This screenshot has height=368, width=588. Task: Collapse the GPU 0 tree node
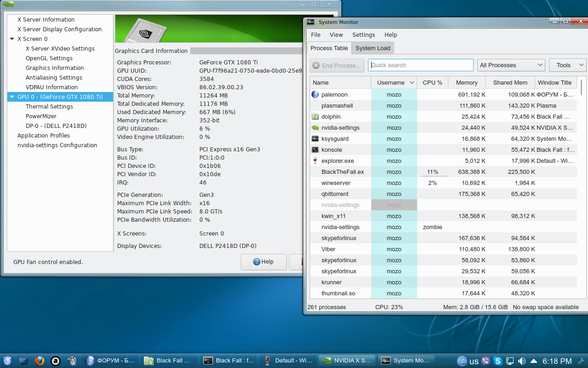pyautogui.click(x=12, y=97)
